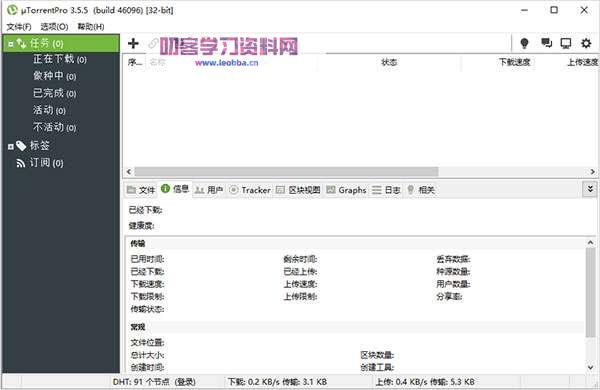Sort by the 状态 column header
The image size is (600, 390).
coord(389,62)
